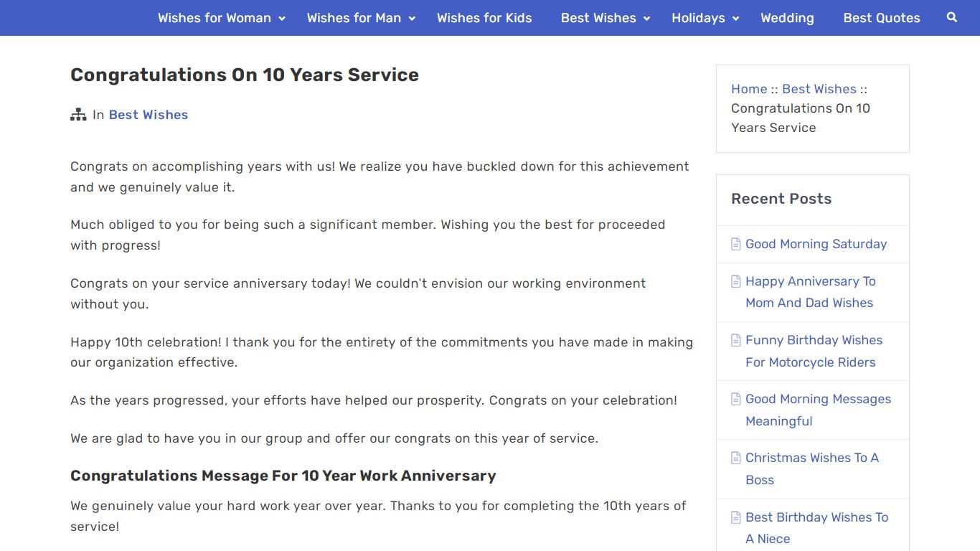Expand the Wishes for Woman dropdown arrow

(282, 19)
